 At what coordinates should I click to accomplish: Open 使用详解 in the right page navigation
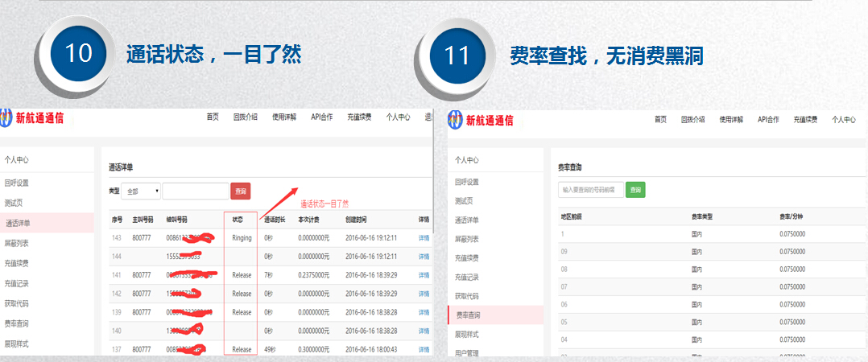[x=731, y=119]
